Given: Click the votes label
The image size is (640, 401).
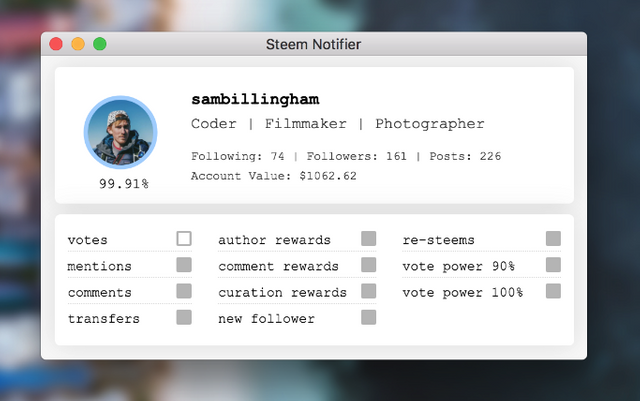Looking at the screenshot, I should point(87,240).
